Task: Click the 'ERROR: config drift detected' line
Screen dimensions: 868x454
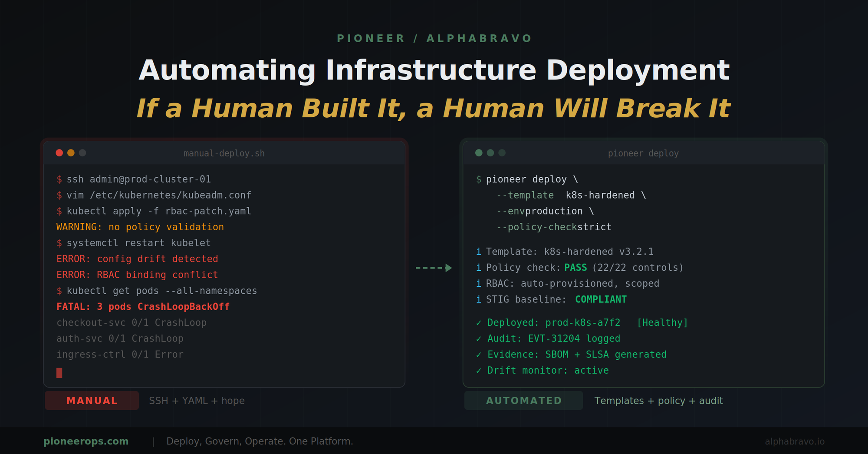Action: pos(137,259)
